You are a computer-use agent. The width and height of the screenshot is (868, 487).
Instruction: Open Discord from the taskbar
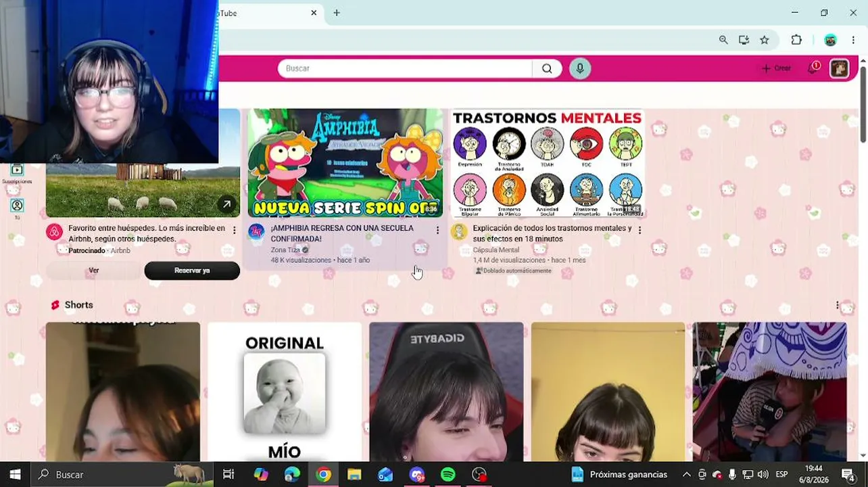coord(416,474)
